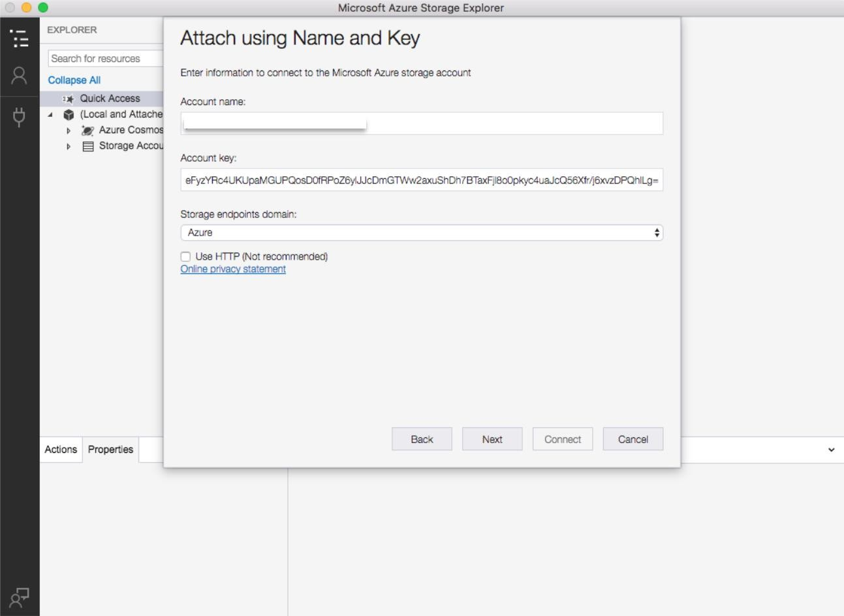This screenshot has height=616, width=844.
Task: Click the Storage Accounts table icon
Action: [x=87, y=146]
